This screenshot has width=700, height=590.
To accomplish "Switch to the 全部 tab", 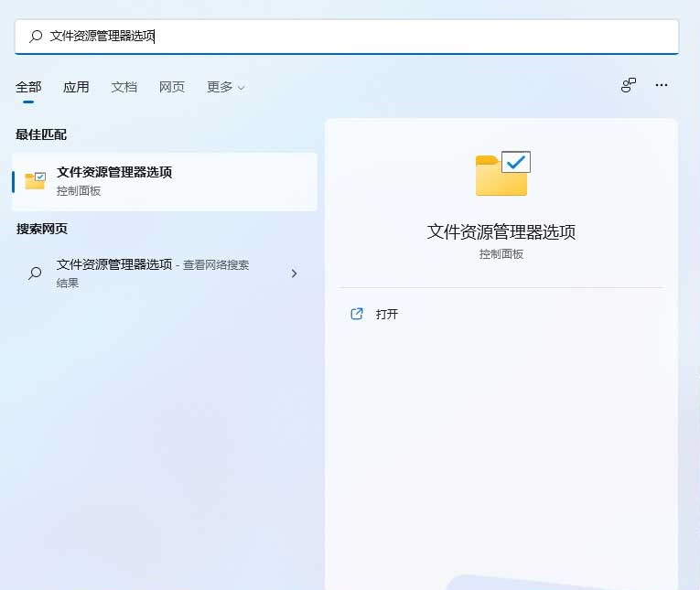I will click(28, 87).
